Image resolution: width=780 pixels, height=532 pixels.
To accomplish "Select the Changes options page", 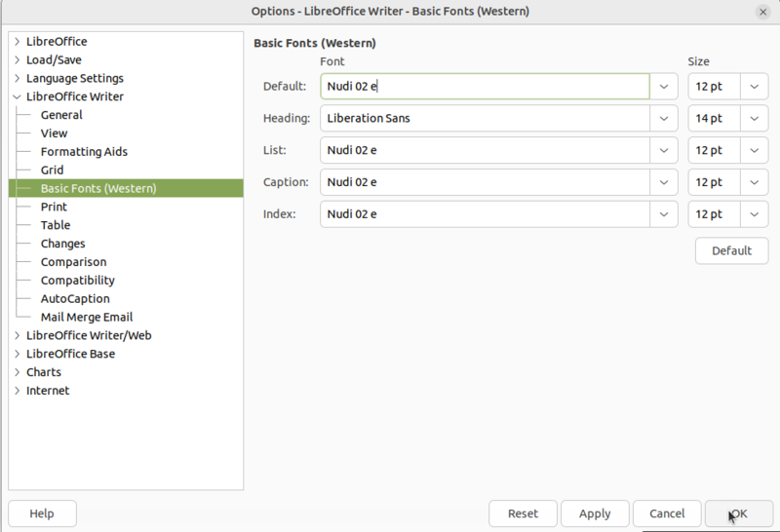I will pyautogui.click(x=62, y=245).
